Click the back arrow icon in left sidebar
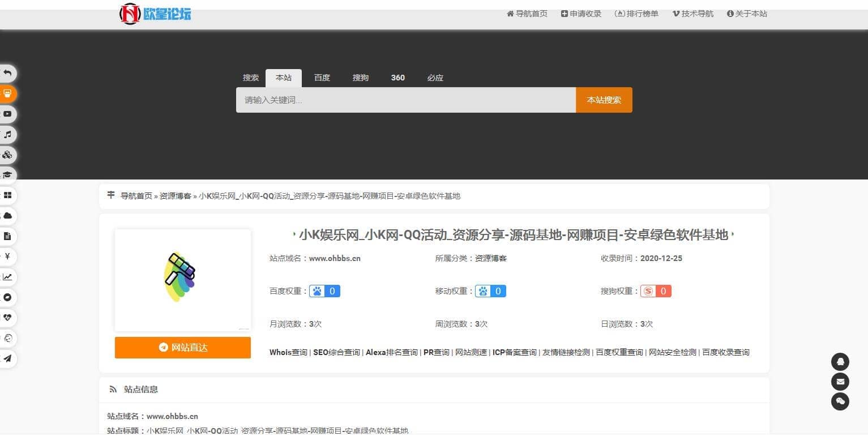The image size is (868, 436). pyautogui.click(x=7, y=73)
